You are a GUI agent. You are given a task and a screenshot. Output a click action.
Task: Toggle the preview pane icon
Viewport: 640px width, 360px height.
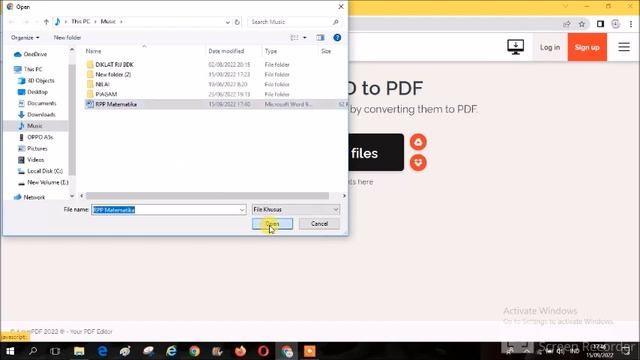click(320, 38)
